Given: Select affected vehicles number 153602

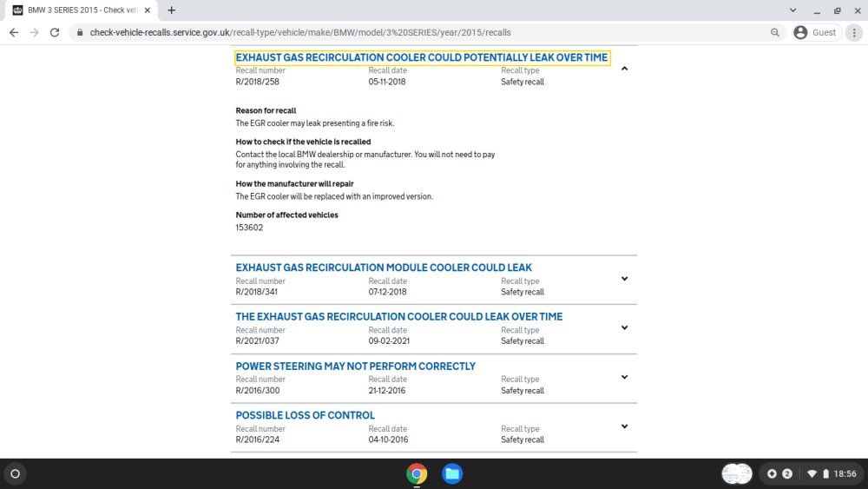Looking at the screenshot, I should 249,228.
